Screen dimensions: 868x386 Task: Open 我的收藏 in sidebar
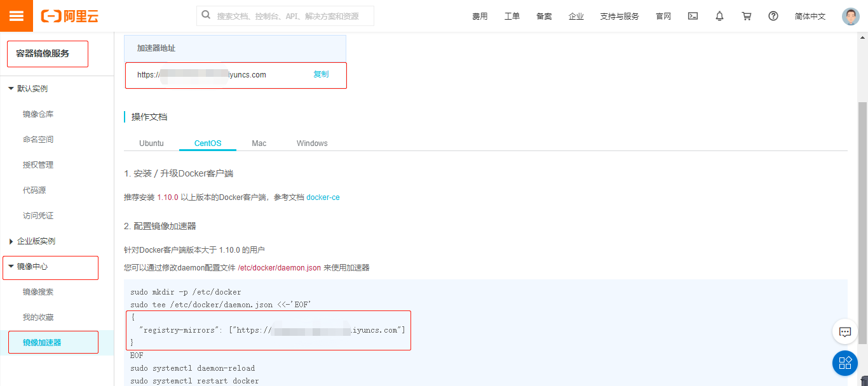38,317
